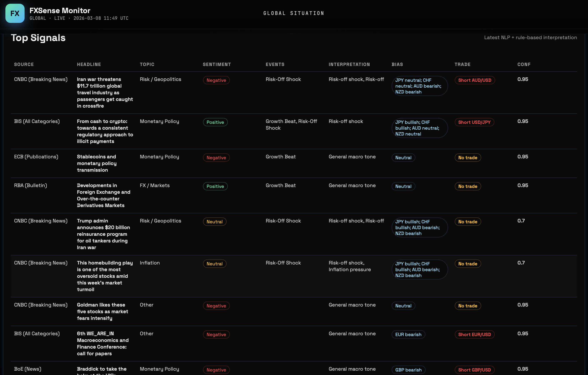This screenshot has height=375, width=588.
Task: Click the FX logo icon
Action: point(15,13)
